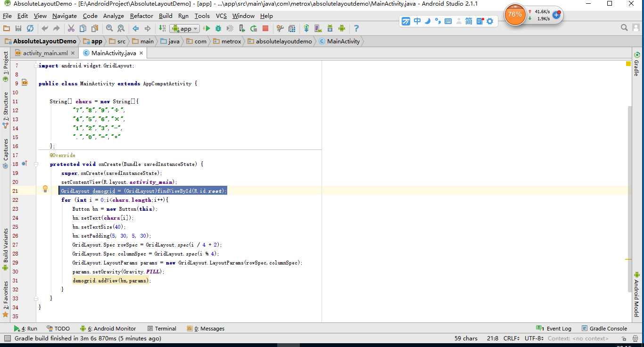Open SDK Manager from toolbar icon
Screen dimensions: 644x347
point(330,28)
